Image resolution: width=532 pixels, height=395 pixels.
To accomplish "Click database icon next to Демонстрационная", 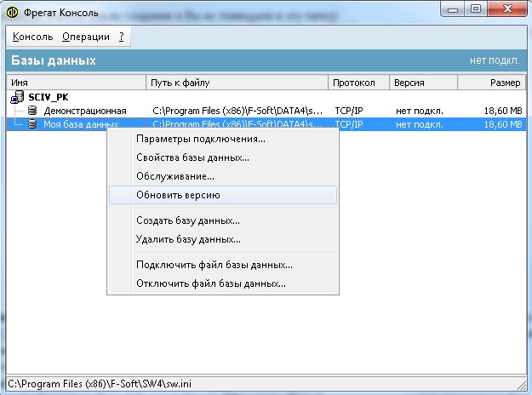I will point(32,111).
